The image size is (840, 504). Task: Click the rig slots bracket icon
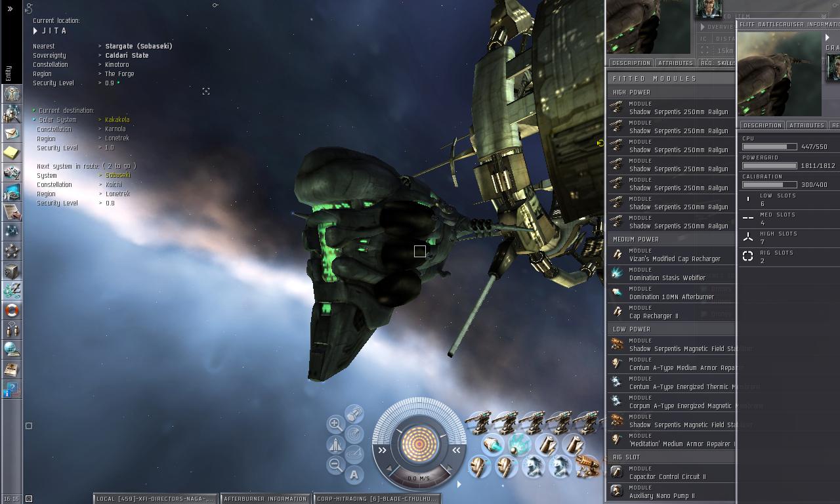(747, 256)
